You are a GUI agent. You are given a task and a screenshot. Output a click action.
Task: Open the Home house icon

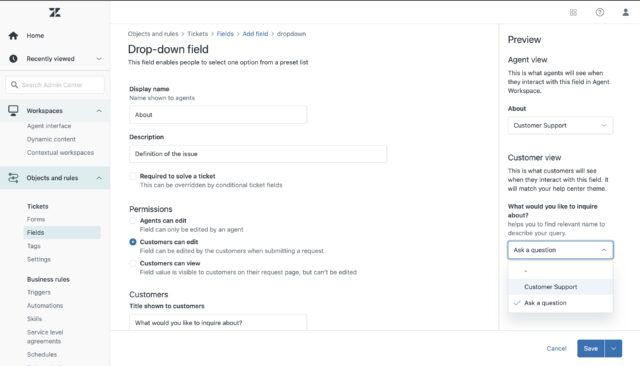[x=13, y=35]
